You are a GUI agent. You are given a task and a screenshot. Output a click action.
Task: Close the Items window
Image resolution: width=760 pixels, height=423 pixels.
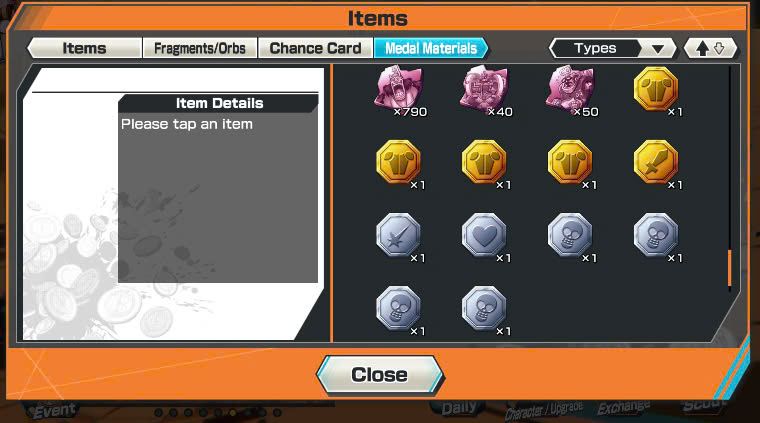pos(380,375)
